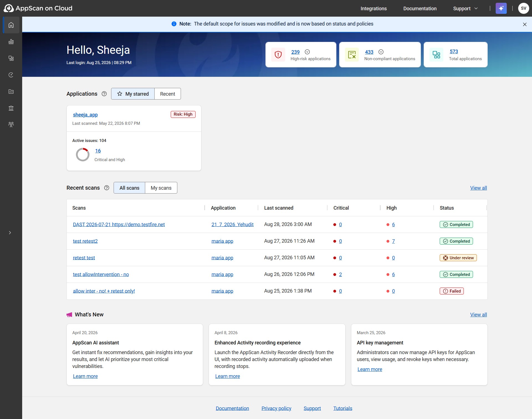
Task: Open the SV user avatar menu
Action: click(523, 8)
